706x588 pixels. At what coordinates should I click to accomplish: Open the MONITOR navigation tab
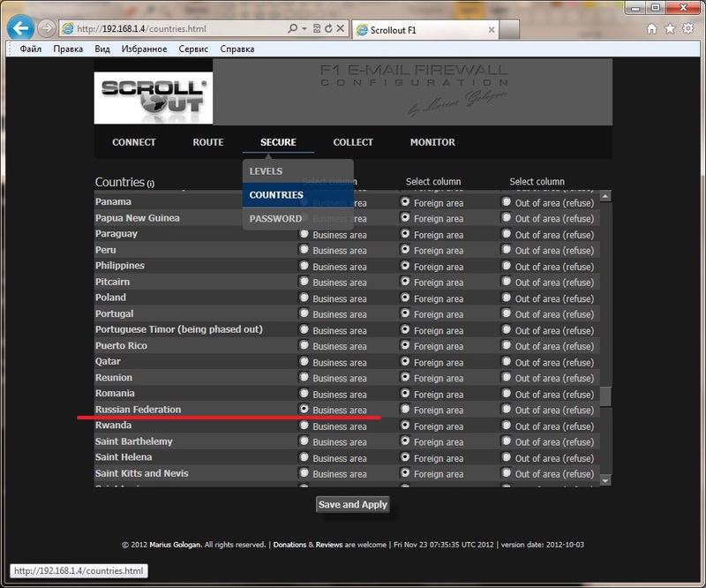coord(432,142)
